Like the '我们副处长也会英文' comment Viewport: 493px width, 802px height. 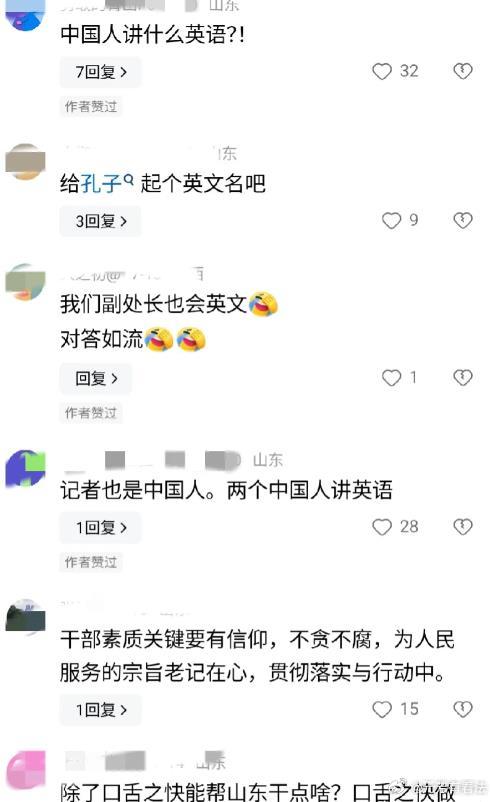click(391, 378)
